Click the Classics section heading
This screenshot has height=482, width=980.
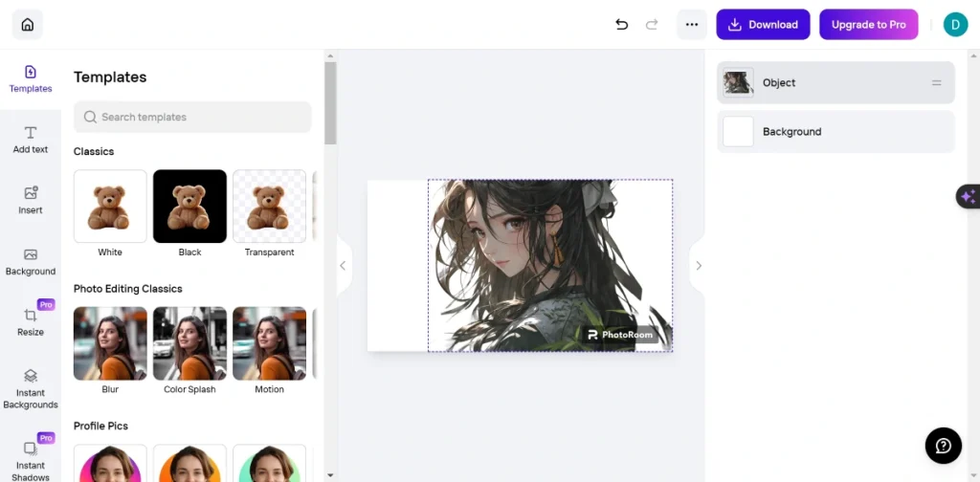coord(94,151)
